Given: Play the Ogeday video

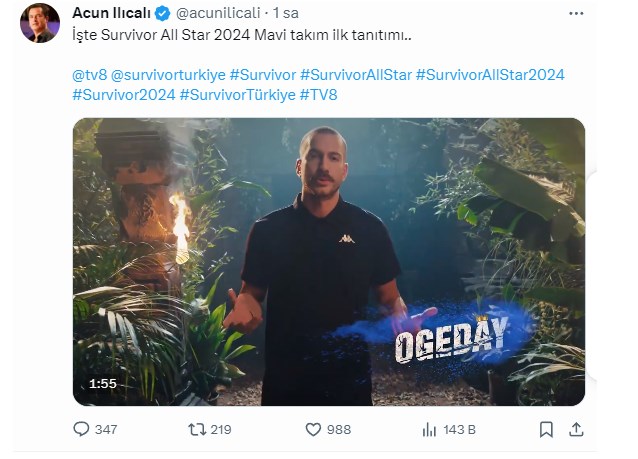Looking at the screenshot, I should [x=329, y=262].
